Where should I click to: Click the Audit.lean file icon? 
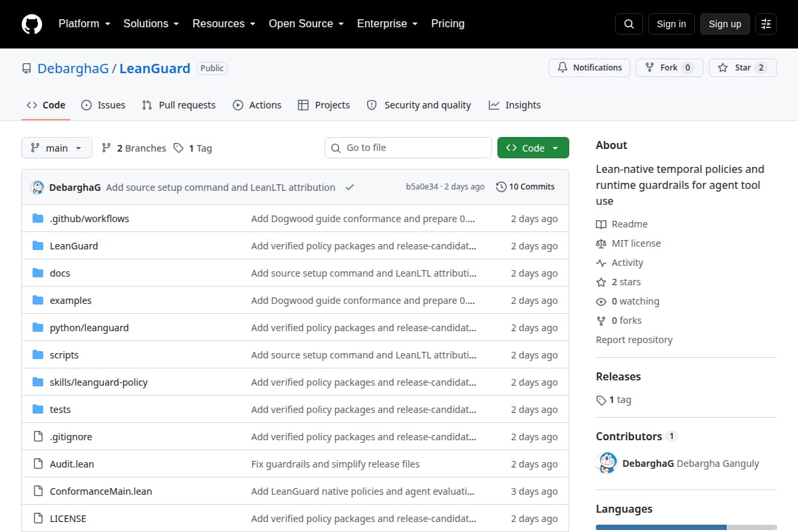pos(38,464)
